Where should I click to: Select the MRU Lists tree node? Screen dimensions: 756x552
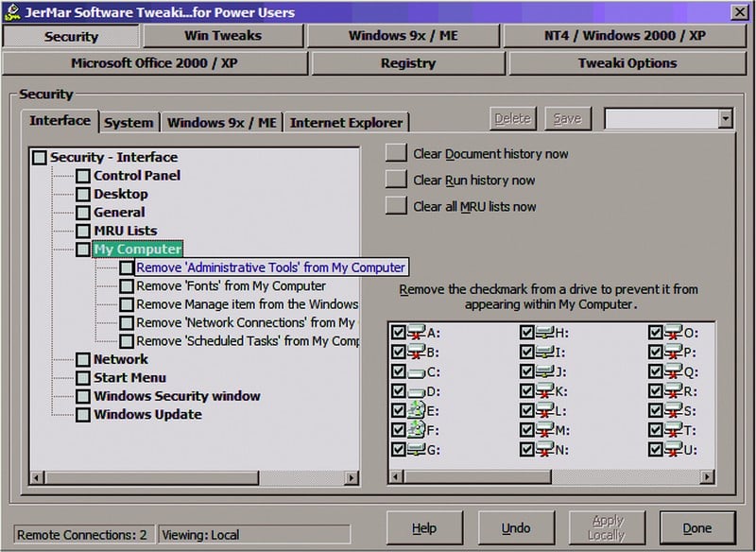point(126,231)
